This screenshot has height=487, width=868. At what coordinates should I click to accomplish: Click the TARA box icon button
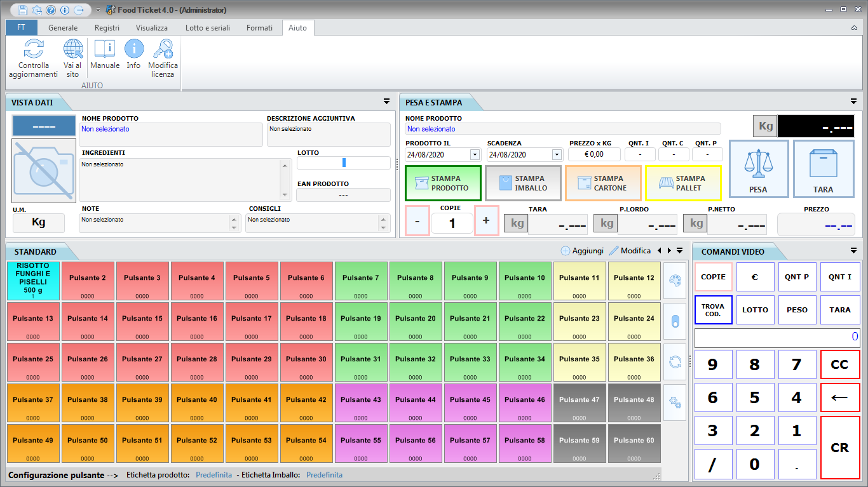pos(824,169)
